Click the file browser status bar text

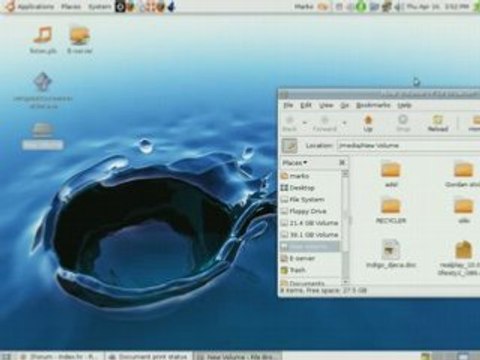[323, 291]
